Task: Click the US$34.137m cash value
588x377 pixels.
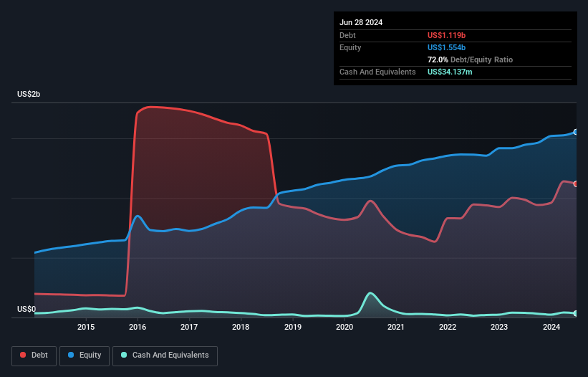Action: tap(450, 72)
